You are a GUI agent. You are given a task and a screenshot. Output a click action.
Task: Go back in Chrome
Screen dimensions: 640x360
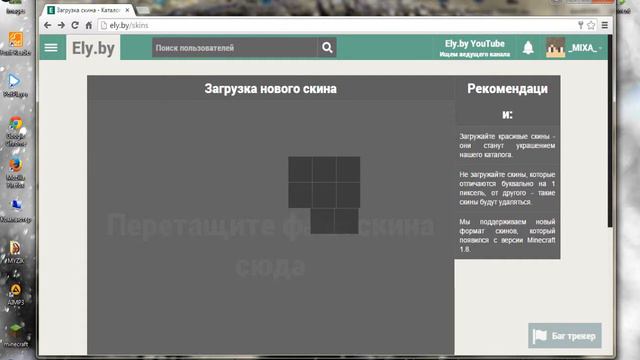(x=47, y=25)
